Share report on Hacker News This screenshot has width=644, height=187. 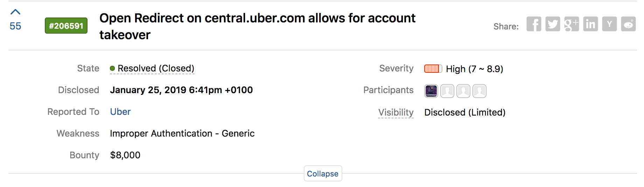coord(609,24)
